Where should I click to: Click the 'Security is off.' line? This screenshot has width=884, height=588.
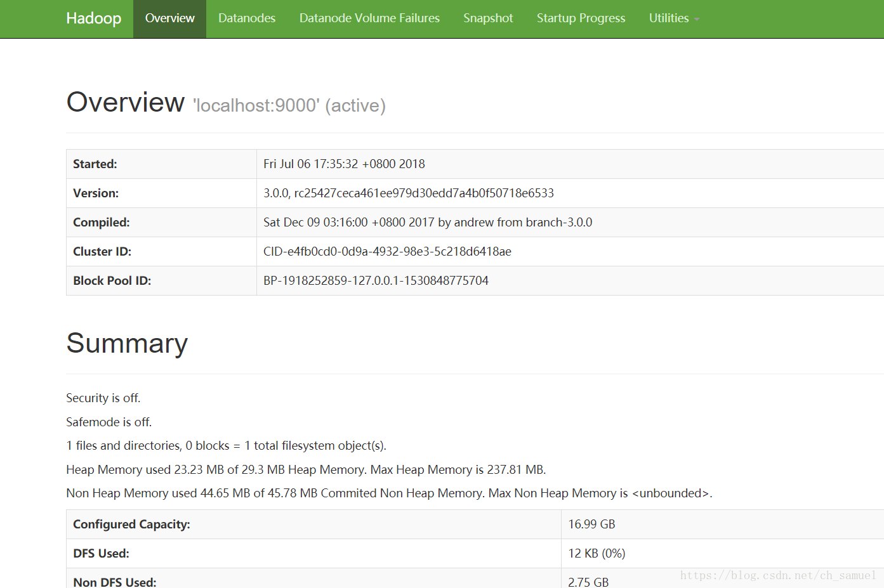pos(103,398)
